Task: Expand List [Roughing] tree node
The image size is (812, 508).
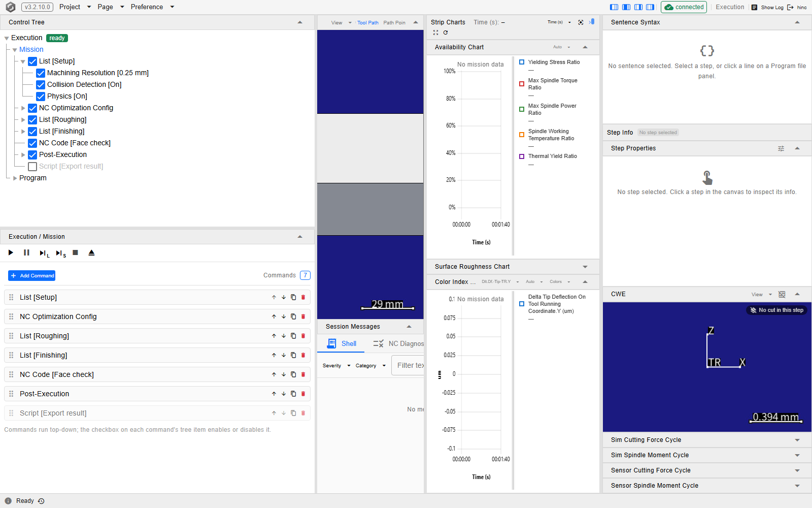Action: tap(23, 120)
